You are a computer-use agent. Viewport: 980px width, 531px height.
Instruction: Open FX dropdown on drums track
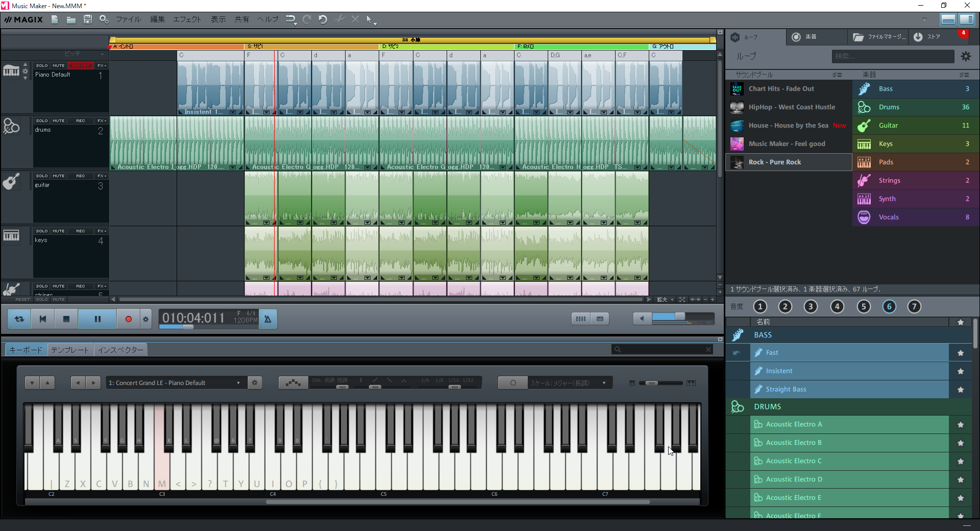pos(102,120)
